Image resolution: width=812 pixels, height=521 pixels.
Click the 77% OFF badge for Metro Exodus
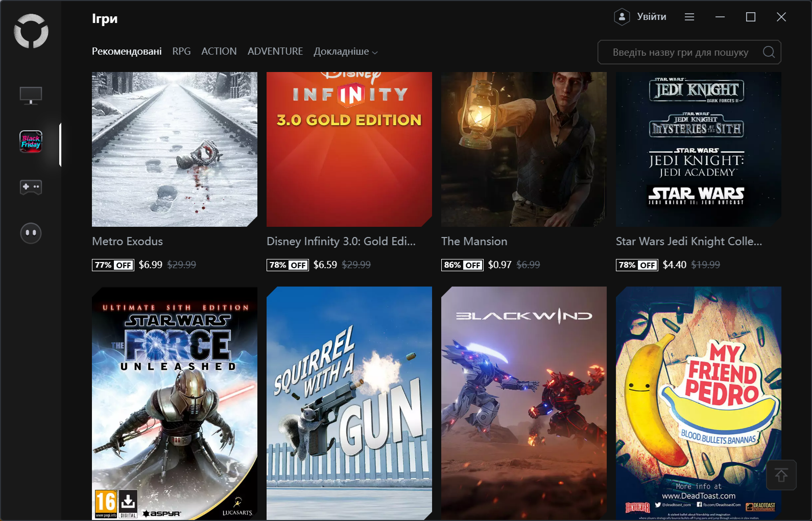(113, 265)
